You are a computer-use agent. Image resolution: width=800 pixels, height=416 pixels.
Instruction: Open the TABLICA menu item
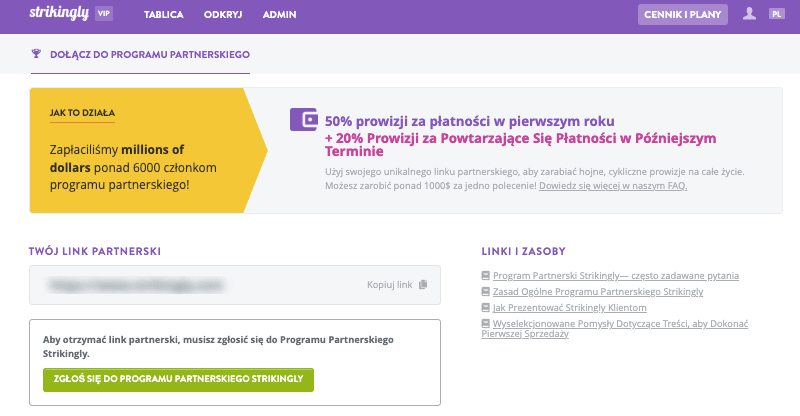coord(163,15)
